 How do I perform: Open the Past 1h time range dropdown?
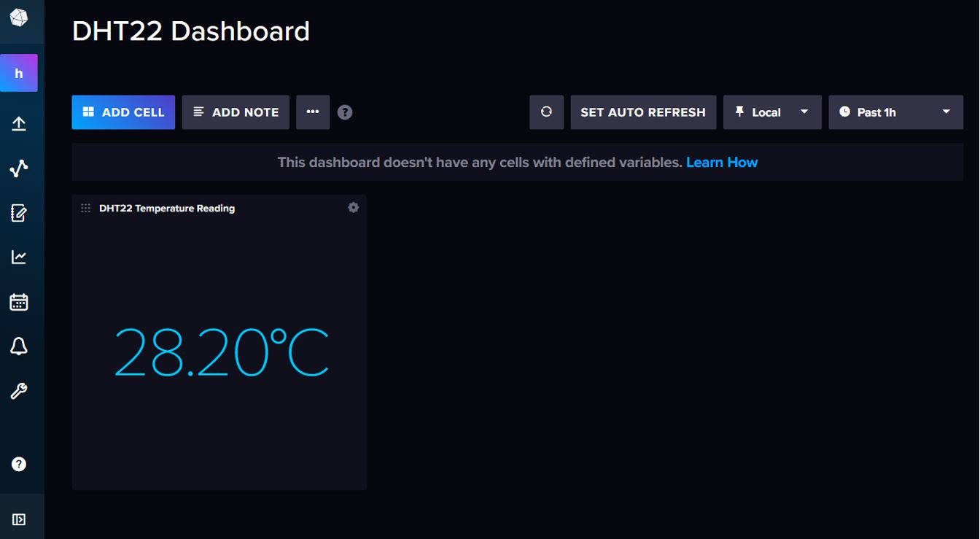click(x=895, y=112)
